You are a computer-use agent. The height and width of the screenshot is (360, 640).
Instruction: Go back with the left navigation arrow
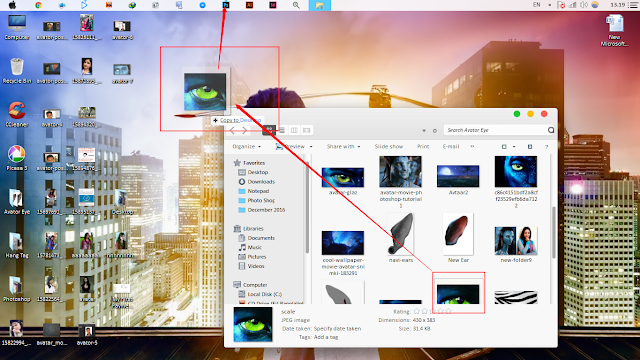coord(232,130)
